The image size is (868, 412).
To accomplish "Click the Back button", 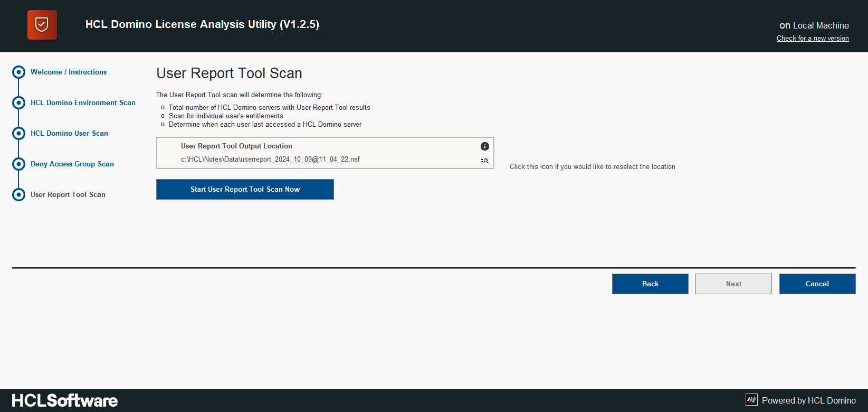I will coord(650,284).
